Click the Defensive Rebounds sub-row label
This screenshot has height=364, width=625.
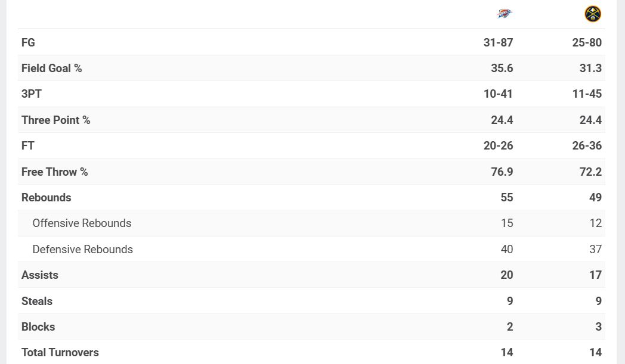[82, 249]
